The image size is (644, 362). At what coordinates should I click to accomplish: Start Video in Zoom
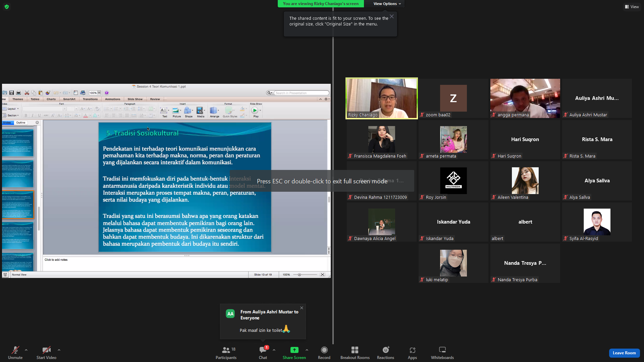pyautogui.click(x=46, y=353)
